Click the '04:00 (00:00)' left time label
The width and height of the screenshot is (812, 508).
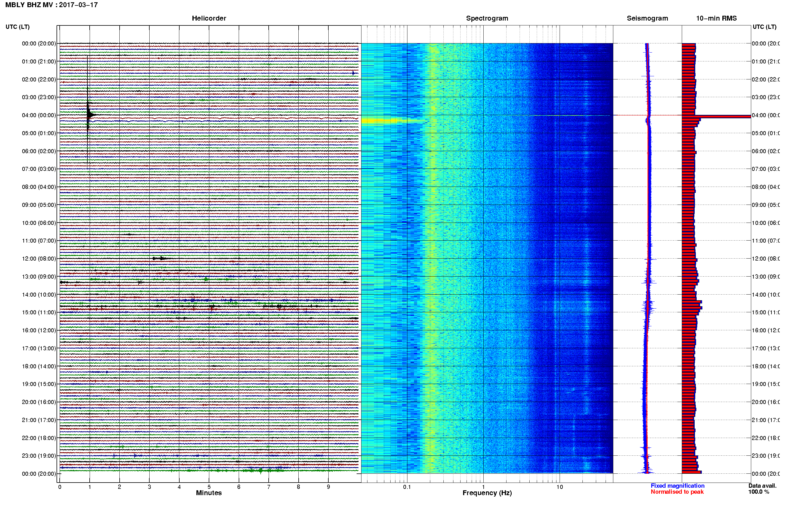point(39,115)
